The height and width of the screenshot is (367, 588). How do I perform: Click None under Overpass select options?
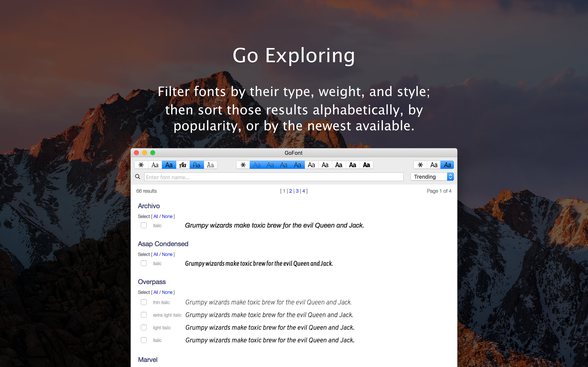click(x=167, y=292)
